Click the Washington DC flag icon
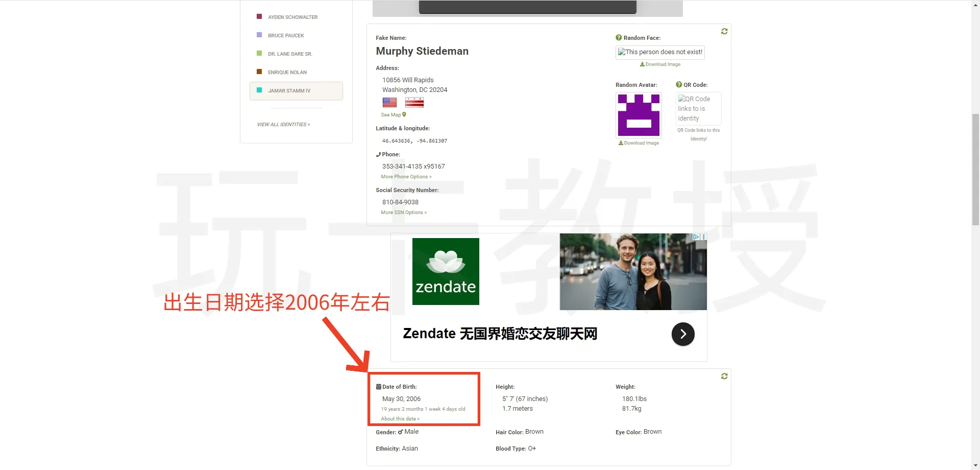This screenshot has height=470, width=980. click(414, 103)
